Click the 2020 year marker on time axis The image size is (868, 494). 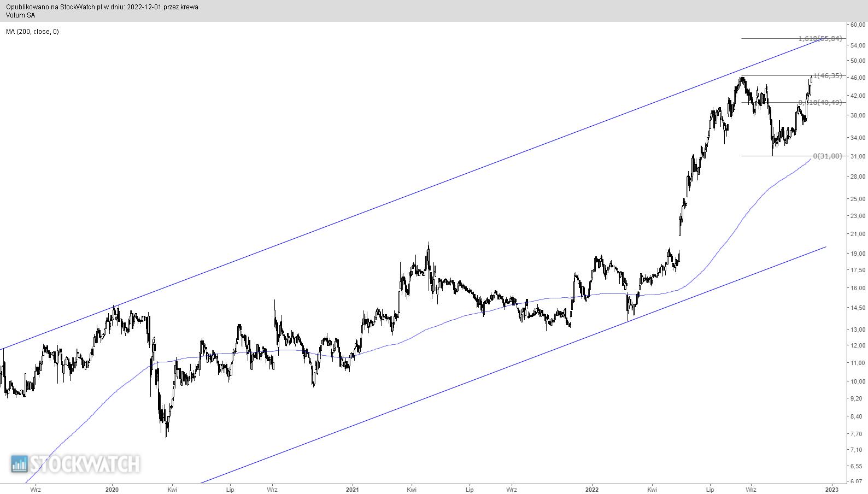(x=112, y=490)
